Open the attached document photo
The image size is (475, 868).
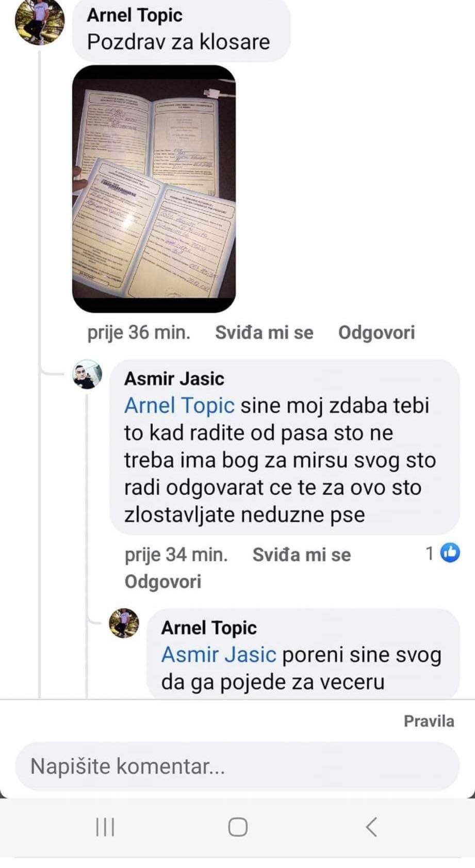[x=154, y=188]
